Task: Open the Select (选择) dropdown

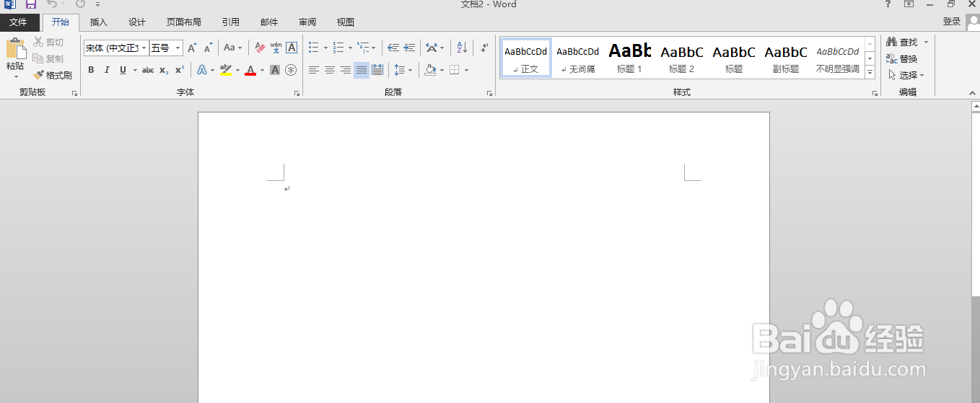Action: tap(906, 75)
